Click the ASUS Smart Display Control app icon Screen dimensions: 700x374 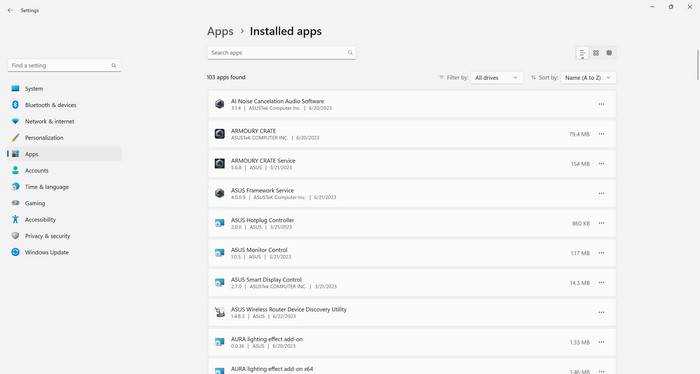tap(220, 283)
